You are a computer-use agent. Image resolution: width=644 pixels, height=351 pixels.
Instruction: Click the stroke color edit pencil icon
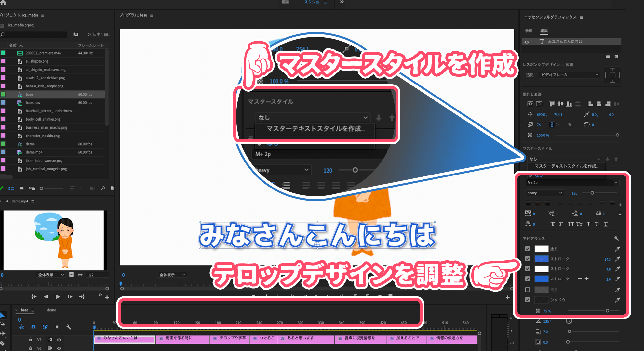click(x=619, y=259)
